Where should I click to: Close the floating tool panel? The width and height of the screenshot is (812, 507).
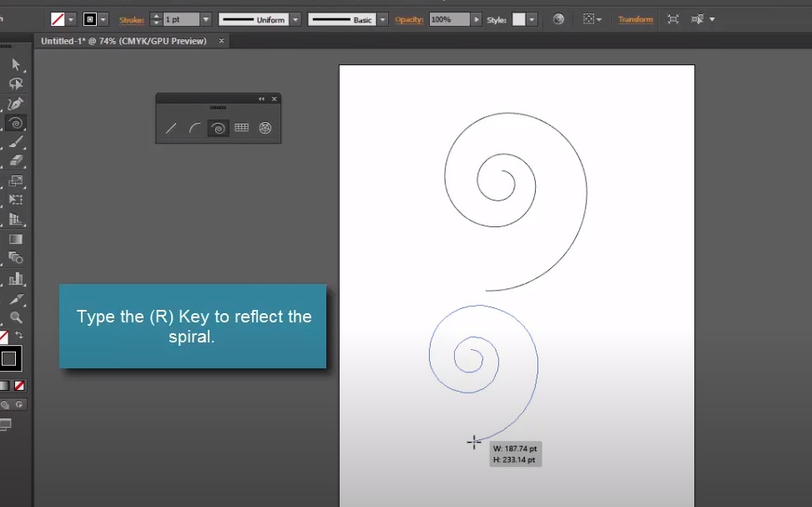pos(275,99)
